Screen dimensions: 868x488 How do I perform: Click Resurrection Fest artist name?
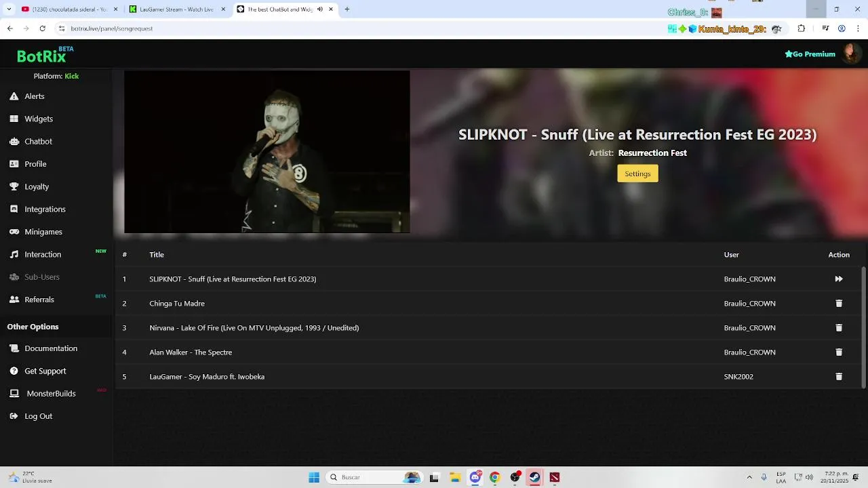[652, 153]
